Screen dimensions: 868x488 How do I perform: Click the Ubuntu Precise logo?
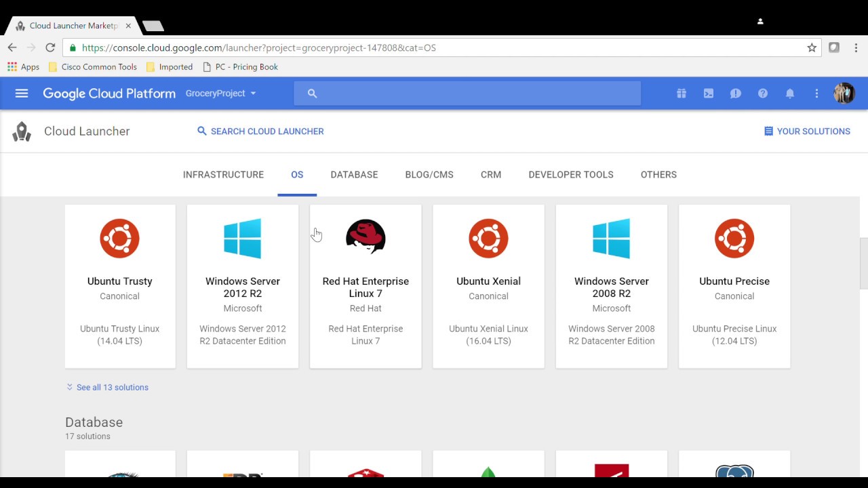coord(734,239)
